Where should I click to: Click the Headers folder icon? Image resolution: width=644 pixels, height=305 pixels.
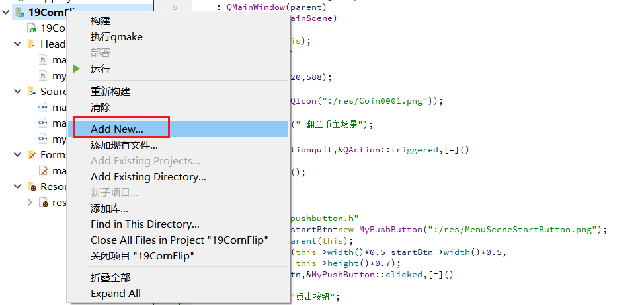pyautogui.click(x=31, y=44)
